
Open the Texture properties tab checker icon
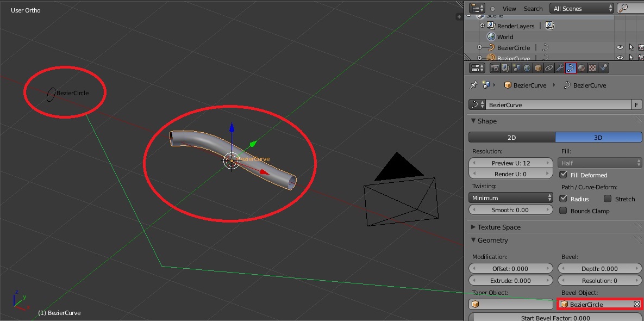tap(592, 68)
